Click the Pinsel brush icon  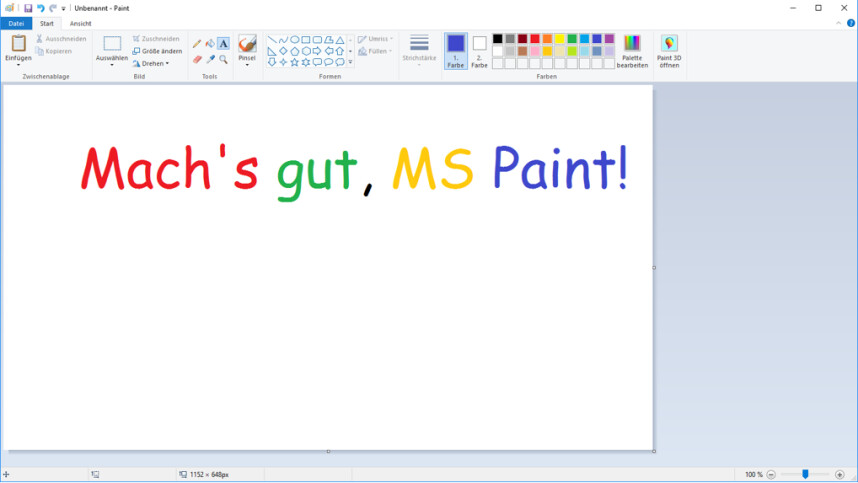coord(247,44)
